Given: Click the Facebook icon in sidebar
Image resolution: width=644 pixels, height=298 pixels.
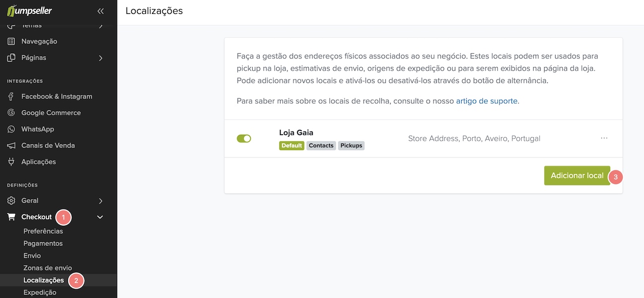Looking at the screenshot, I should [x=11, y=96].
